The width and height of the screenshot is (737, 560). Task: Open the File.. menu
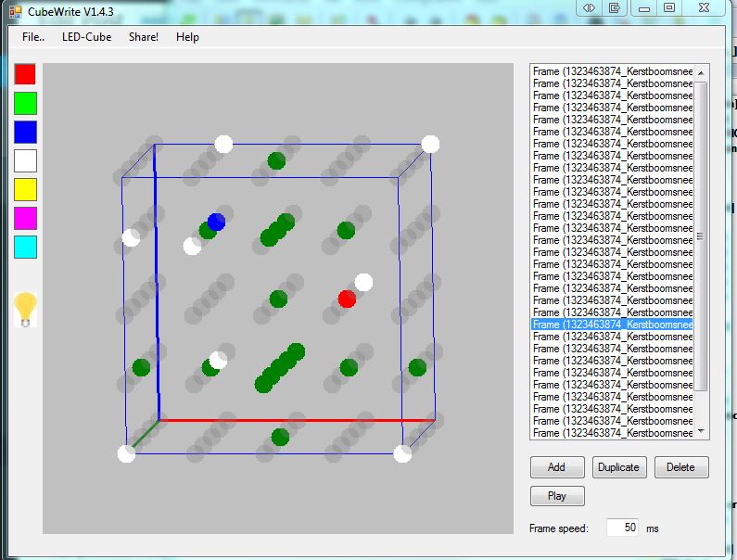32,37
